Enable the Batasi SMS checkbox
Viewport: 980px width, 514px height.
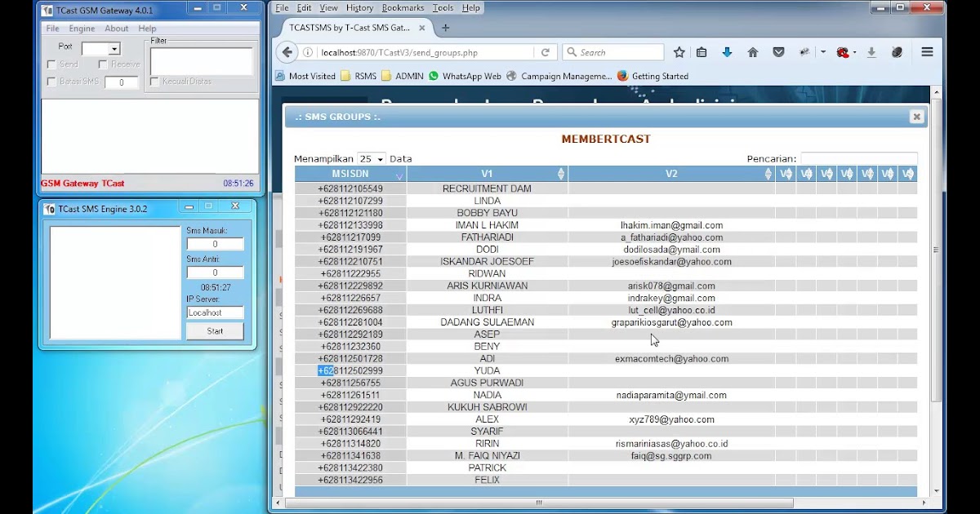pos(51,82)
